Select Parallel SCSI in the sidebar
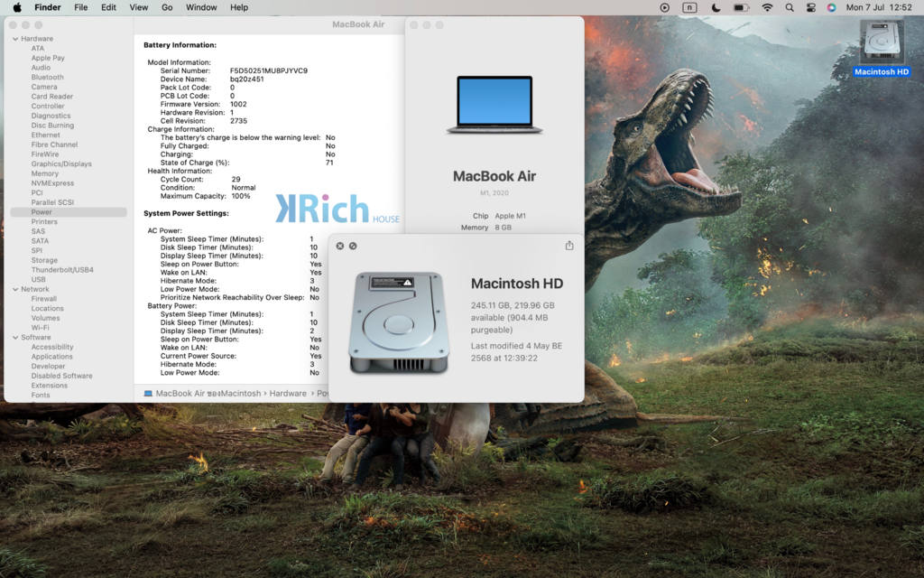This screenshot has height=578, width=924. coord(52,202)
